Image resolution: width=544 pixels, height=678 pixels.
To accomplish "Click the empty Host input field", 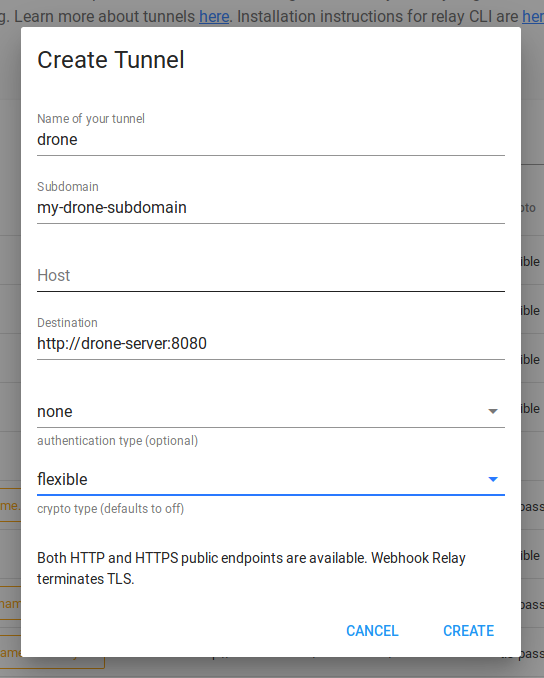I will pyautogui.click(x=271, y=275).
